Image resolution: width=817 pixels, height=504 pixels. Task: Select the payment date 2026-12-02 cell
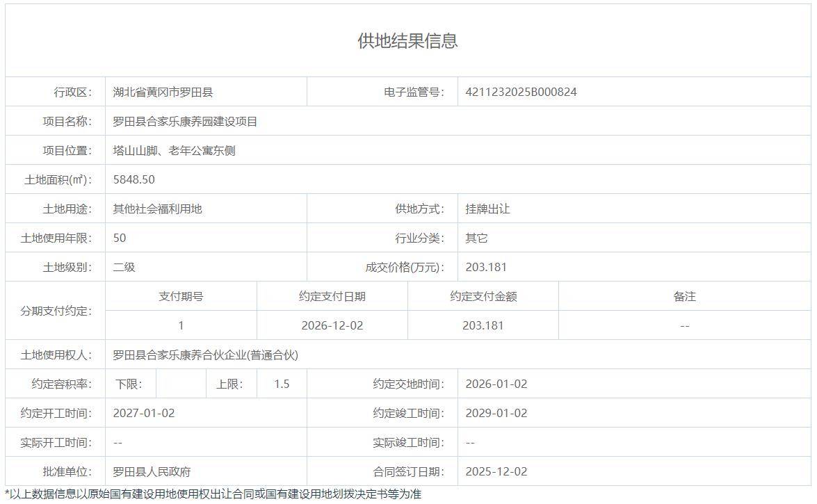tap(332, 325)
